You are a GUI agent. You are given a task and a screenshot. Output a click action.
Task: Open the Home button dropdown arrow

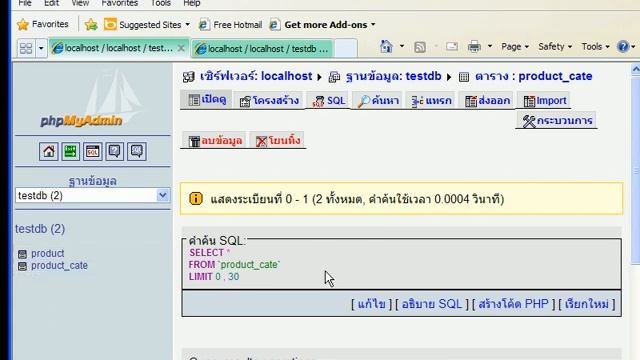[402, 46]
